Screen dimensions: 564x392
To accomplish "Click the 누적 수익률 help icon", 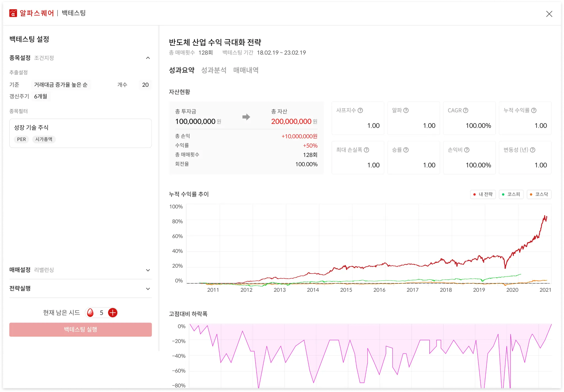I will [534, 110].
